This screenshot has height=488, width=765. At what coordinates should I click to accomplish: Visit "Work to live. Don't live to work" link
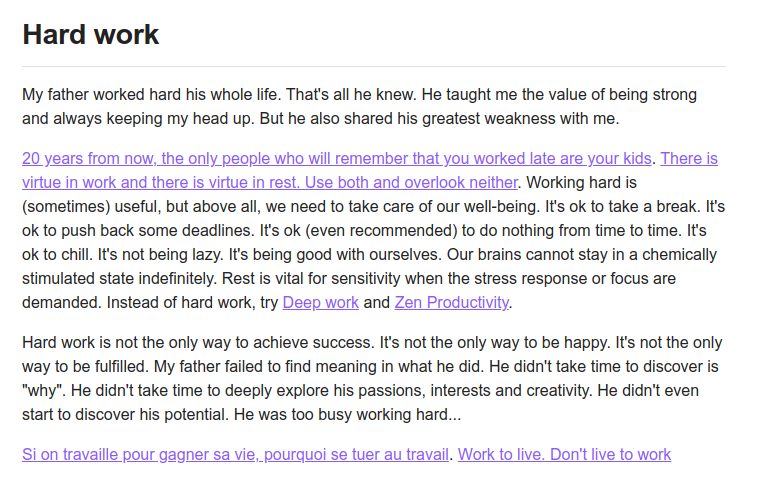click(564, 454)
